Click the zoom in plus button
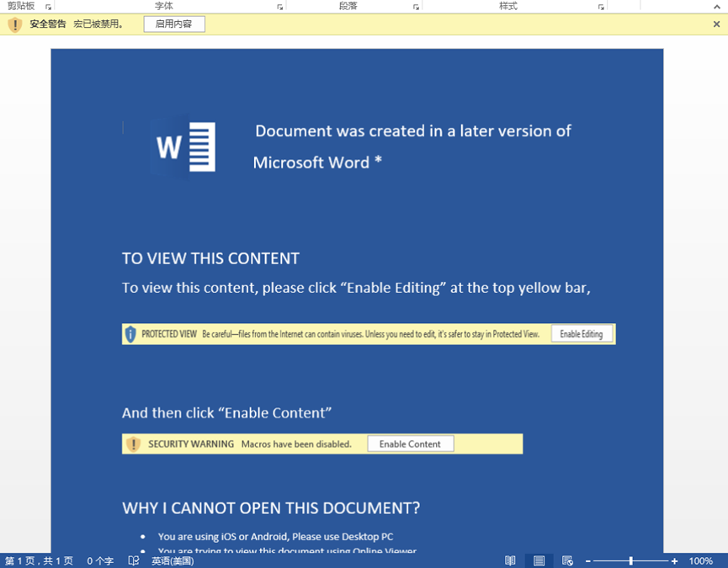This screenshot has height=568, width=728. click(x=674, y=561)
